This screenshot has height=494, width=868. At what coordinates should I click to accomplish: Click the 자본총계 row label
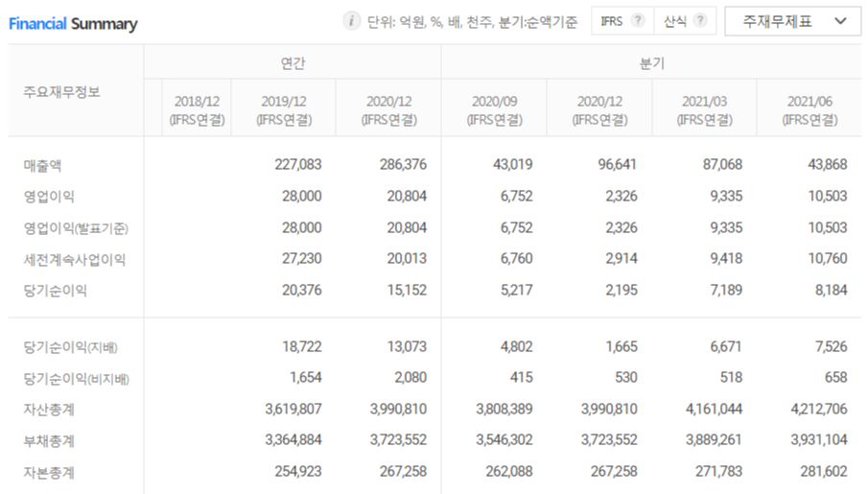[x=49, y=473]
